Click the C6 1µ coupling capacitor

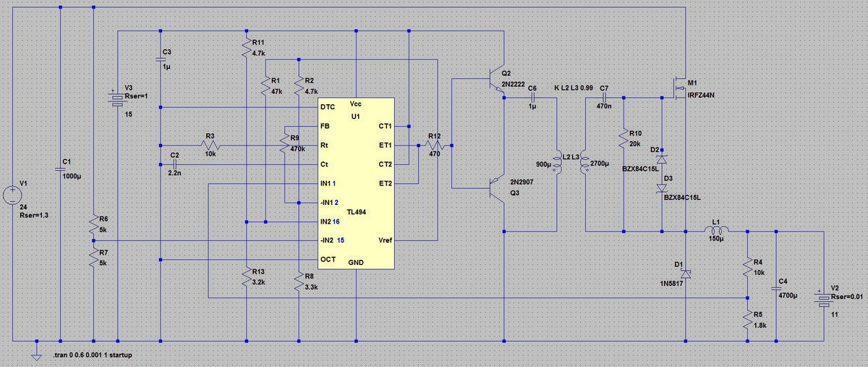pos(532,98)
